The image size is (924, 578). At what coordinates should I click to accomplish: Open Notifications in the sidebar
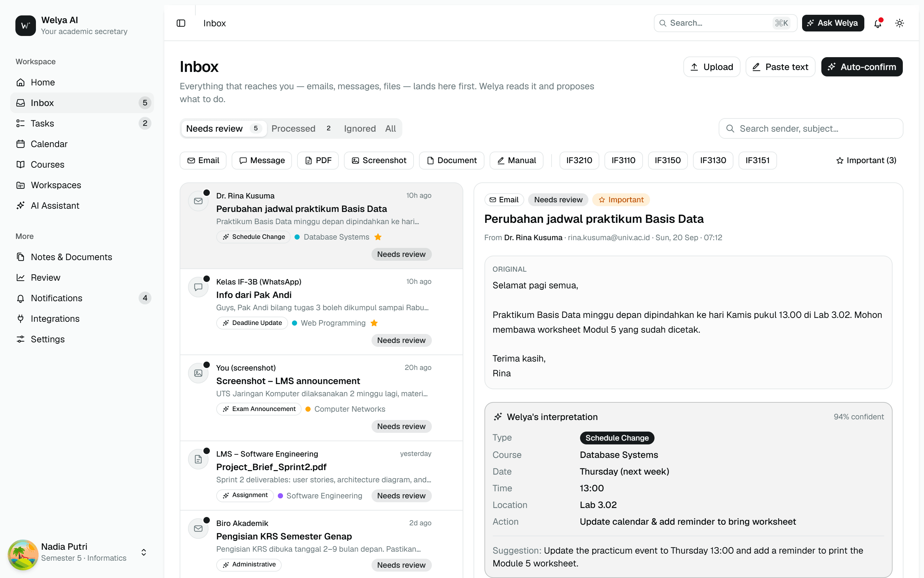coord(82,298)
